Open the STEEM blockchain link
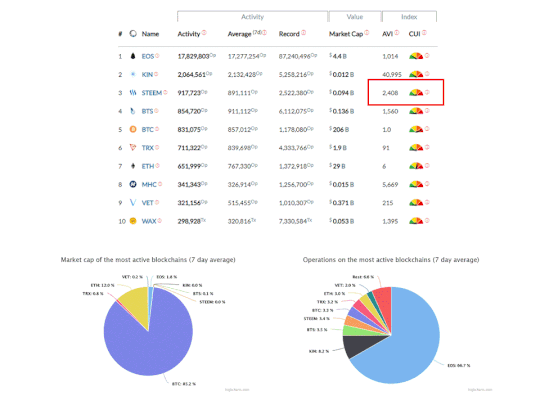Image resolution: width=540 pixels, height=405 pixels. pyautogui.click(x=152, y=93)
